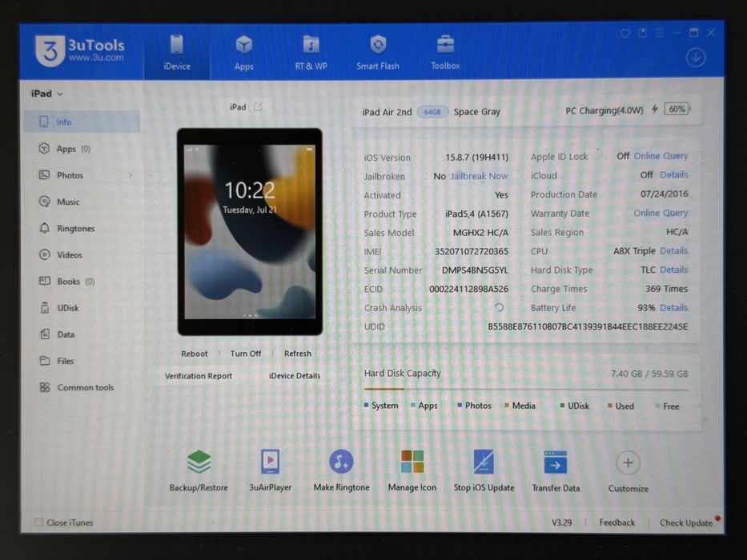This screenshot has width=747, height=560.
Task: Open Stop iOS Update tool
Action: point(484,470)
